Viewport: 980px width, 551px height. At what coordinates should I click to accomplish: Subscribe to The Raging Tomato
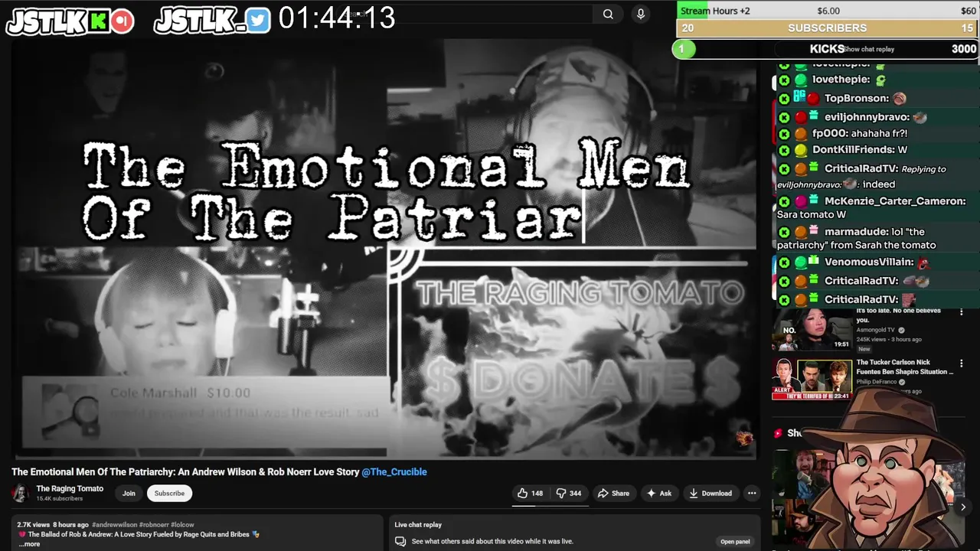(x=169, y=494)
